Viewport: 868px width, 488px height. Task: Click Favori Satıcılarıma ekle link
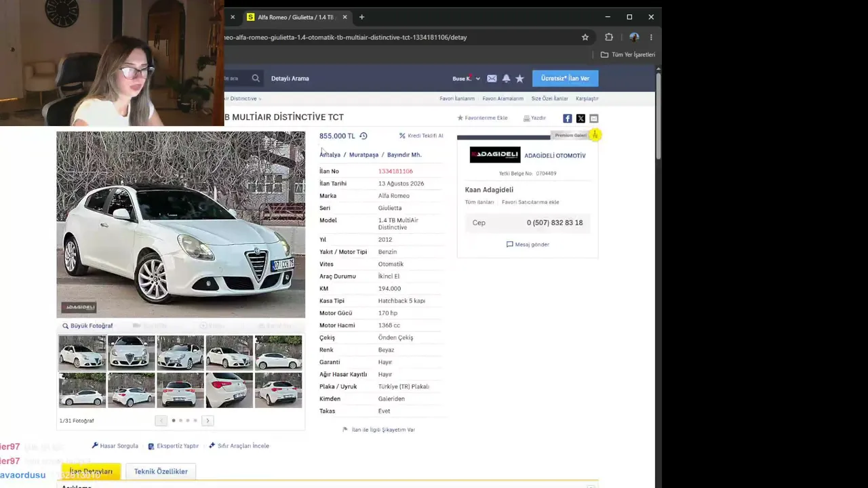[530, 202]
